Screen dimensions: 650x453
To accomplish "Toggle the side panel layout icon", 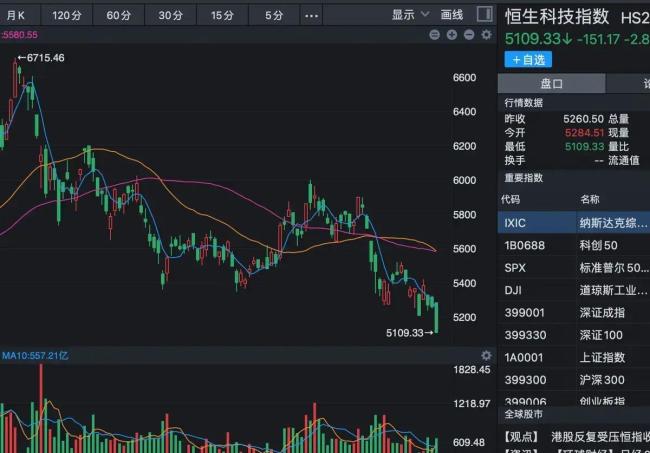I will click(x=484, y=14).
